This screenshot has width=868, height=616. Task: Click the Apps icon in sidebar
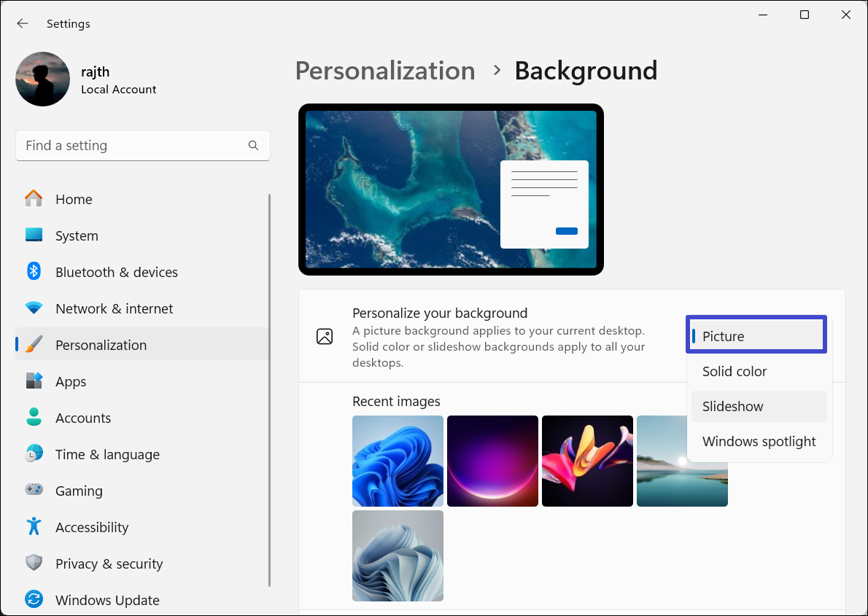(x=34, y=381)
